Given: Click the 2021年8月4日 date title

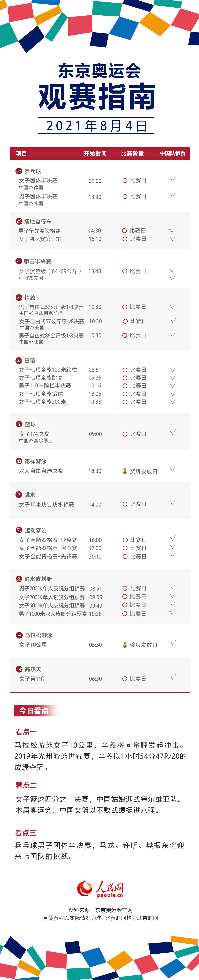Looking at the screenshot, I should coord(96,126).
